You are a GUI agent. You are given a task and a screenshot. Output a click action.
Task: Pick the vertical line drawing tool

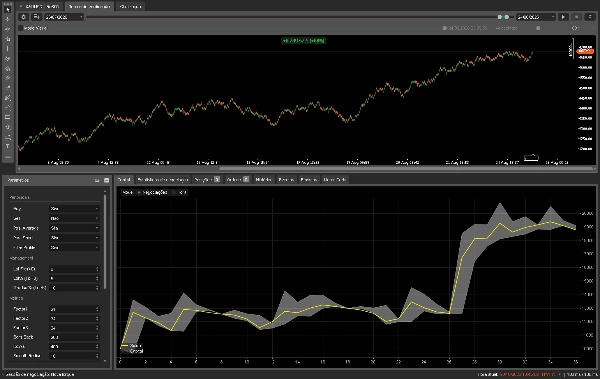coord(7,49)
